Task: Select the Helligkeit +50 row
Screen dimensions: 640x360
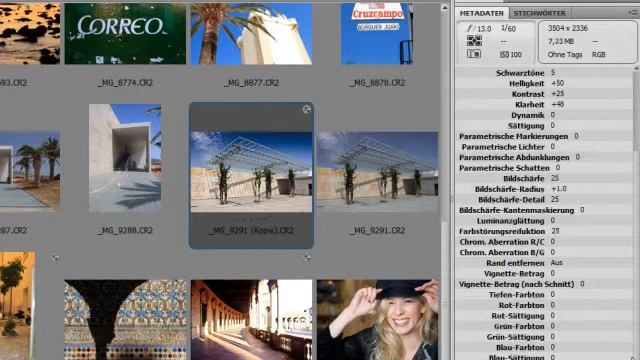Action: pos(544,83)
